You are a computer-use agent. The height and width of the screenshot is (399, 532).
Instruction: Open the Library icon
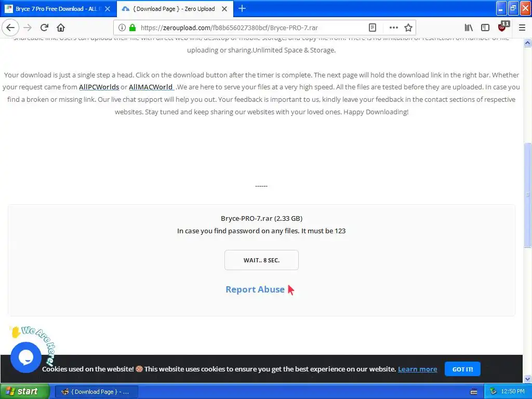(x=469, y=28)
